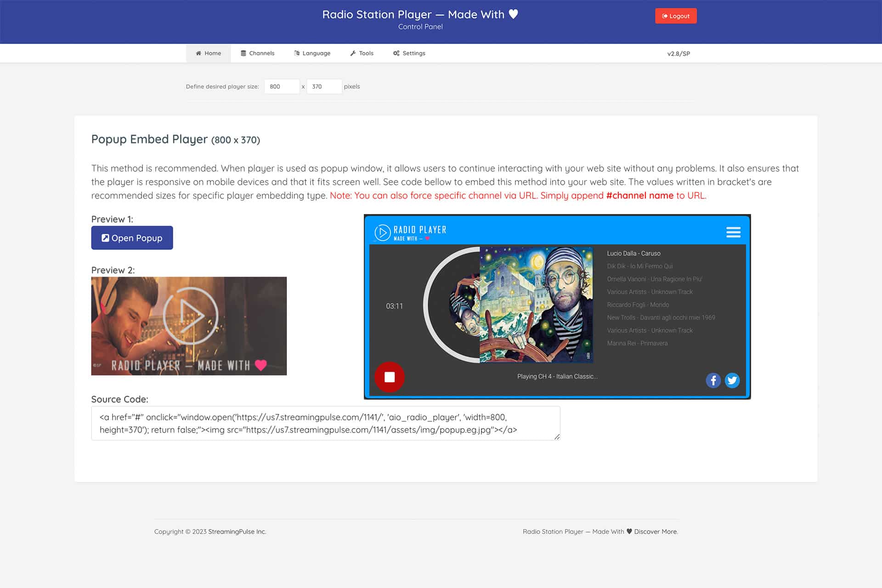
Task: Select track Ornella Vanoni - Una Ragione In Piu'
Action: 654,279
